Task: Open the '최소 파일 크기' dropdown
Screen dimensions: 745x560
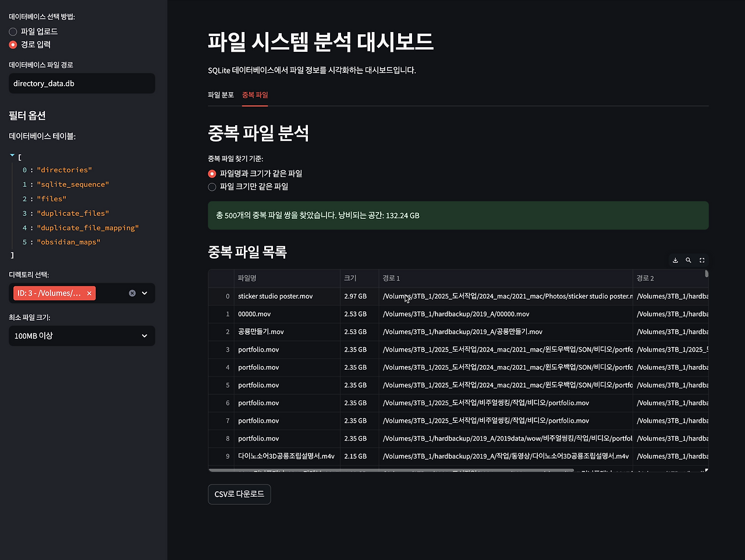Action: point(81,336)
